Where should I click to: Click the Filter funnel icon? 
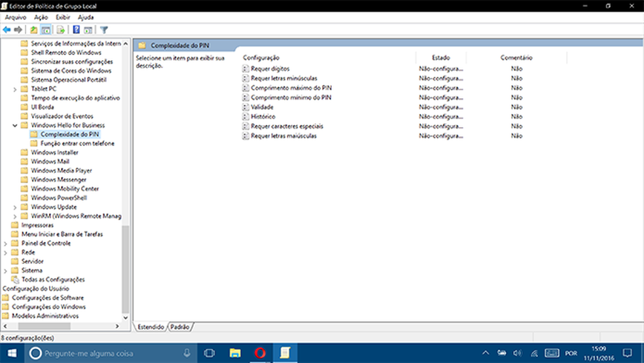click(104, 29)
